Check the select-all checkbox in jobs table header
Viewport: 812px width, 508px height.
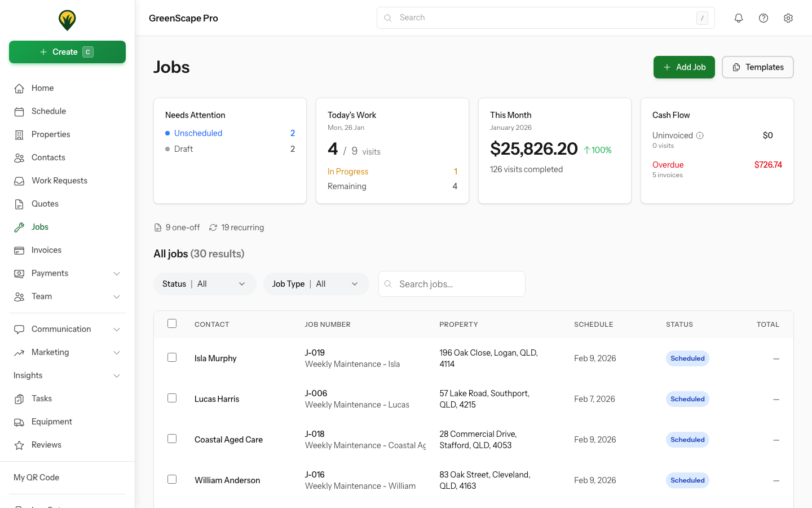pyautogui.click(x=172, y=323)
